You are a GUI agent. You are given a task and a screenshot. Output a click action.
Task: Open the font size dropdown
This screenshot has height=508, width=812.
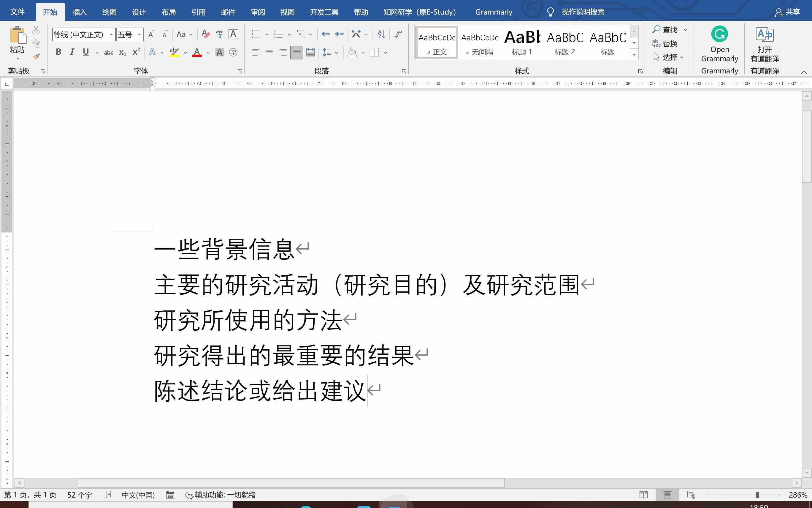pyautogui.click(x=139, y=34)
